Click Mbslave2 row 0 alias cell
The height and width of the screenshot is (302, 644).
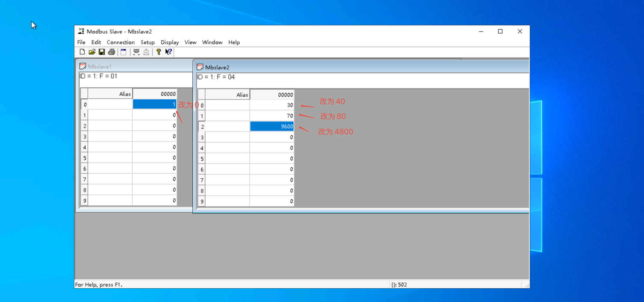coord(227,105)
